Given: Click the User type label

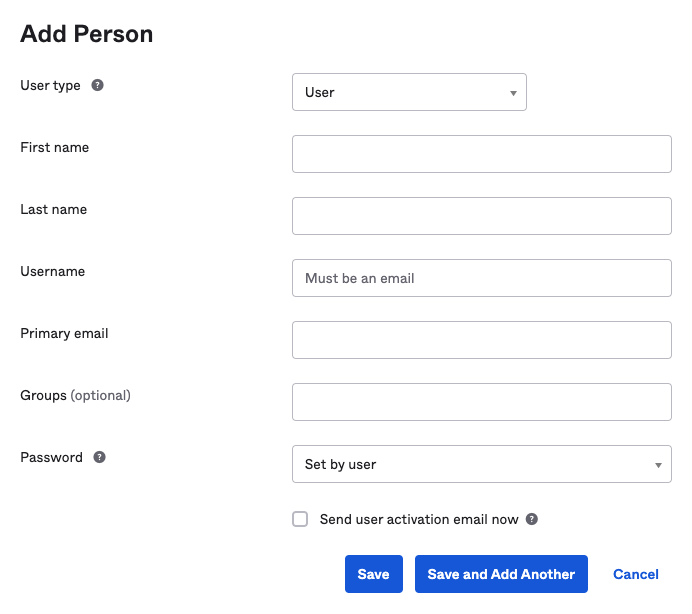Looking at the screenshot, I should [x=50, y=85].
